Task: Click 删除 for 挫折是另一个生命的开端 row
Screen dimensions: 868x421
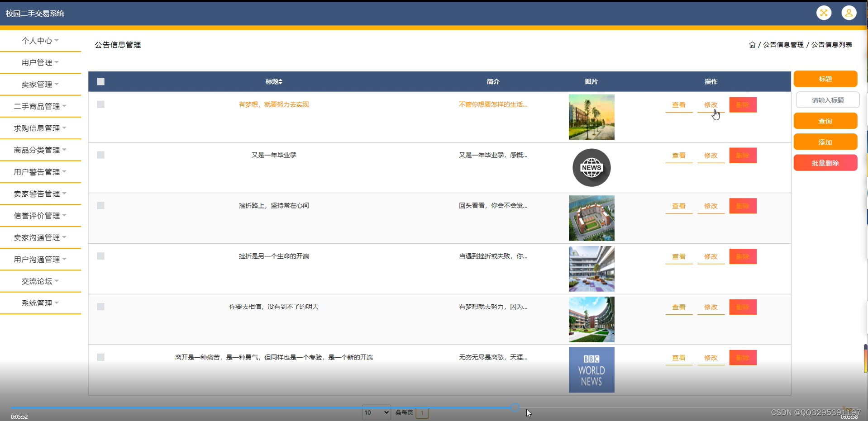Action: point(743,257)
